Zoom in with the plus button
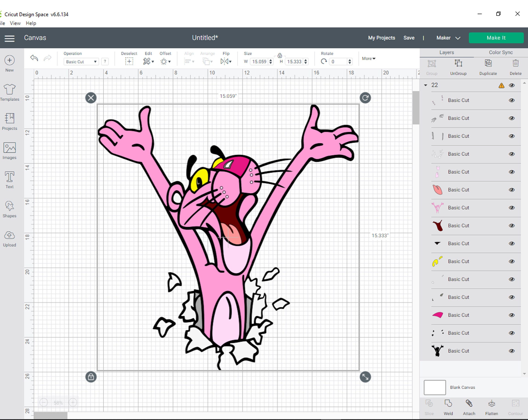The image size is (528, 420). pos(73,402)
